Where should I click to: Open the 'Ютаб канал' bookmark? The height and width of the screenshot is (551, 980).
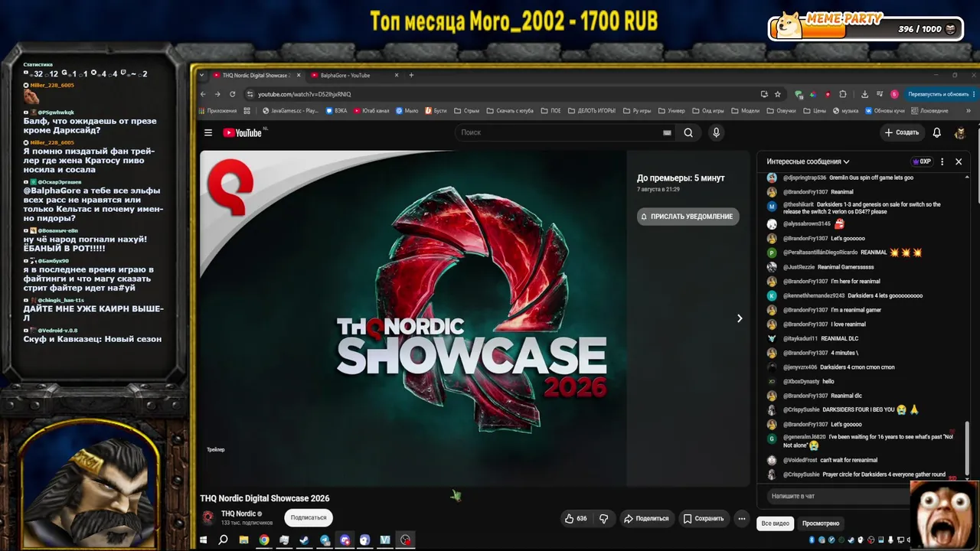coord(371,110)
